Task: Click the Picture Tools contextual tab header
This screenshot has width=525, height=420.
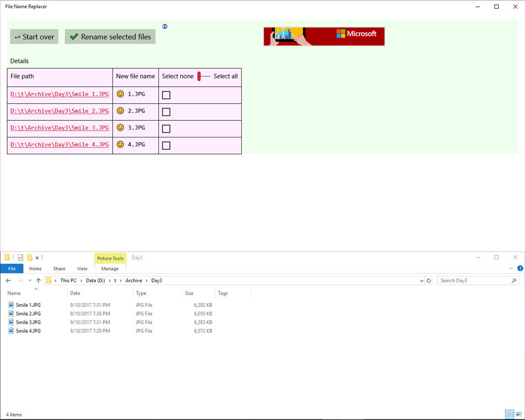Action: [110, 258]
